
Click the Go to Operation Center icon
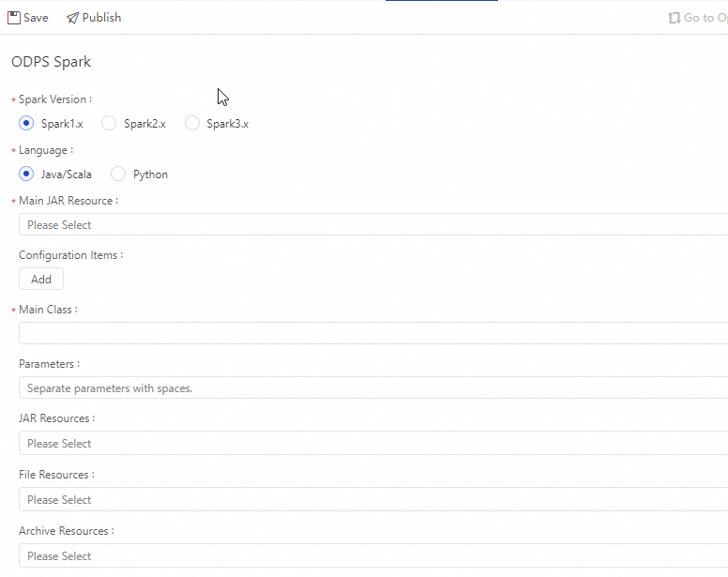(x=674, y=18)
